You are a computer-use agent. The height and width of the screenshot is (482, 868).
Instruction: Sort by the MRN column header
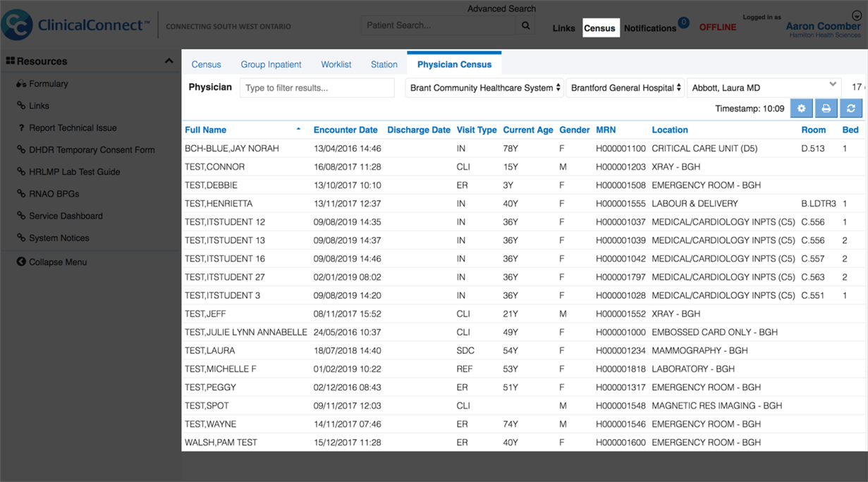(606, 130)
